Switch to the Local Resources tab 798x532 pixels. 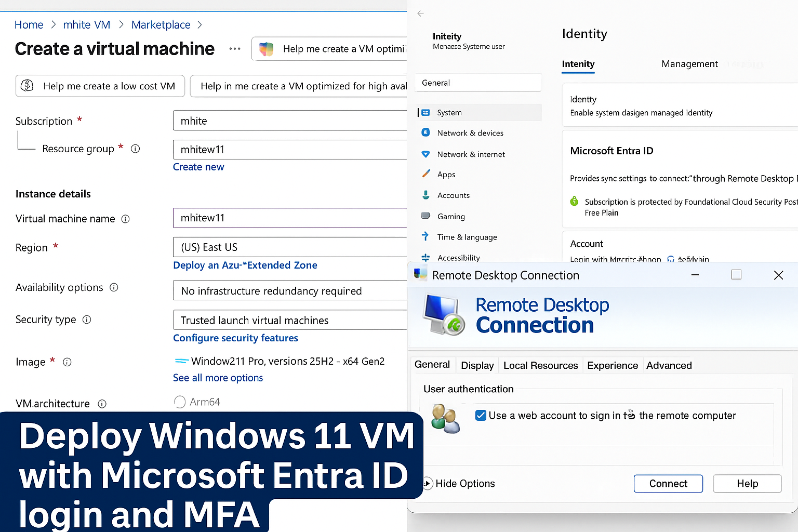(540, 365)
